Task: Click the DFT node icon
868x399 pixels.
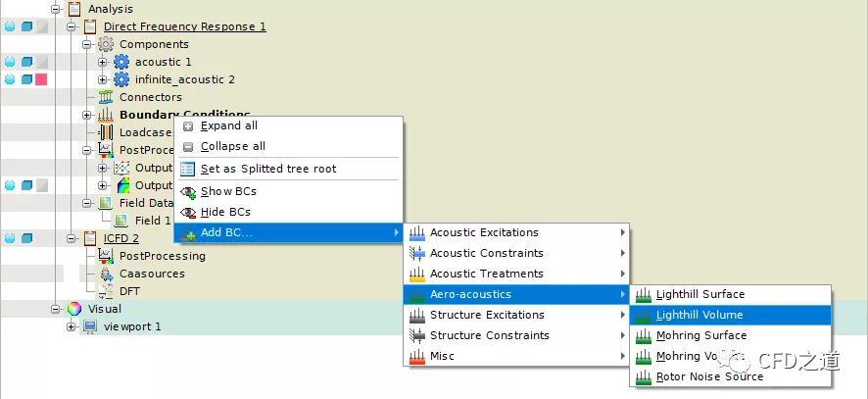Action: 105,291
